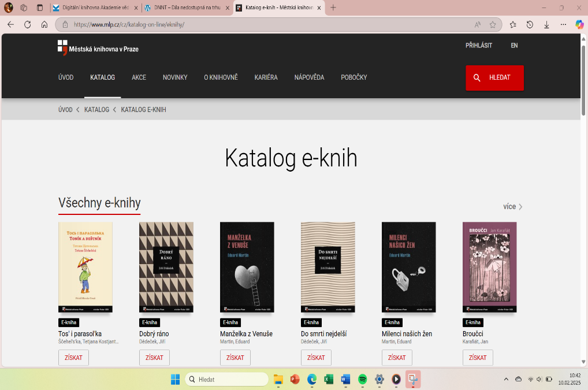Open Snipping Tool from taskbar

pos(413,380)
